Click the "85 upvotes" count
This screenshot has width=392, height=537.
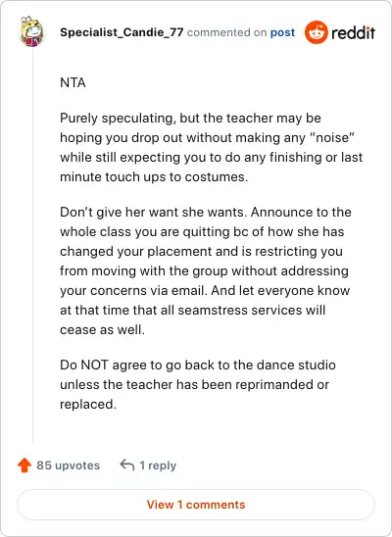coord(69,465)
